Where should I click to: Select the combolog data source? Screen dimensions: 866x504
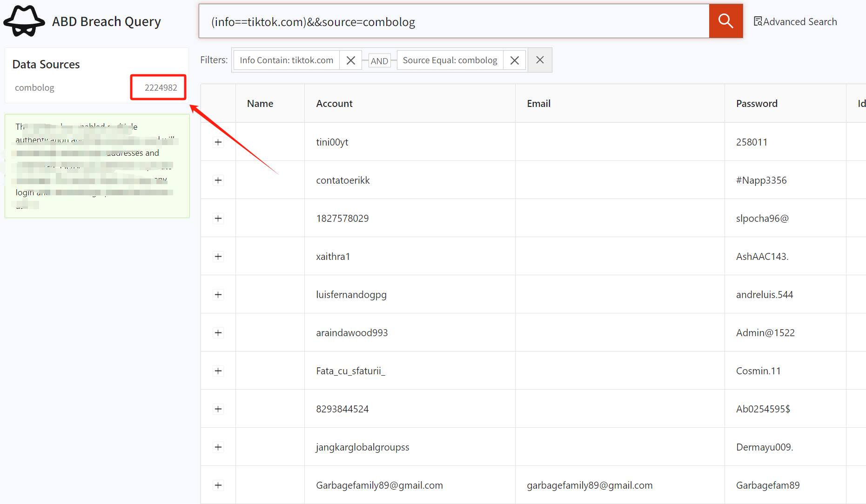click(34, 87)
